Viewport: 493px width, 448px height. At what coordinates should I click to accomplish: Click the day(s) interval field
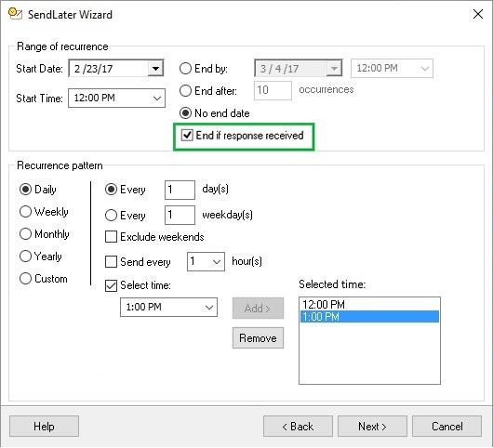pyautogui.click(x=180, y=190)
